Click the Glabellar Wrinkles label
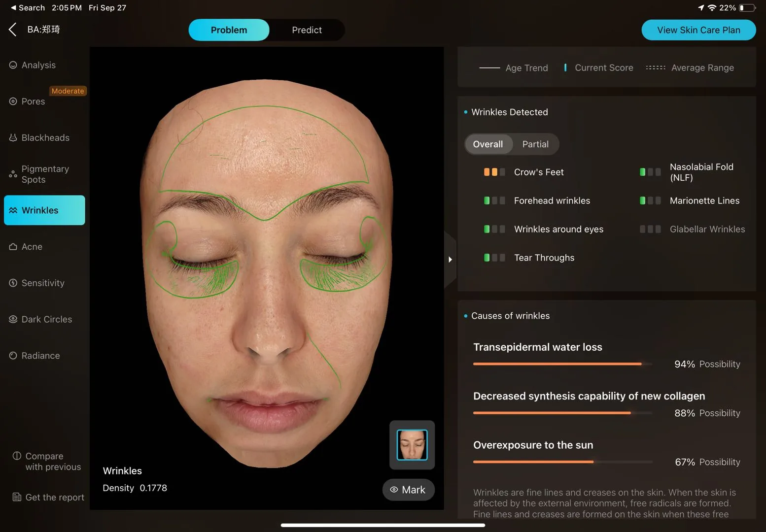This screenshot has width=766, height=532. pos(707,229)
